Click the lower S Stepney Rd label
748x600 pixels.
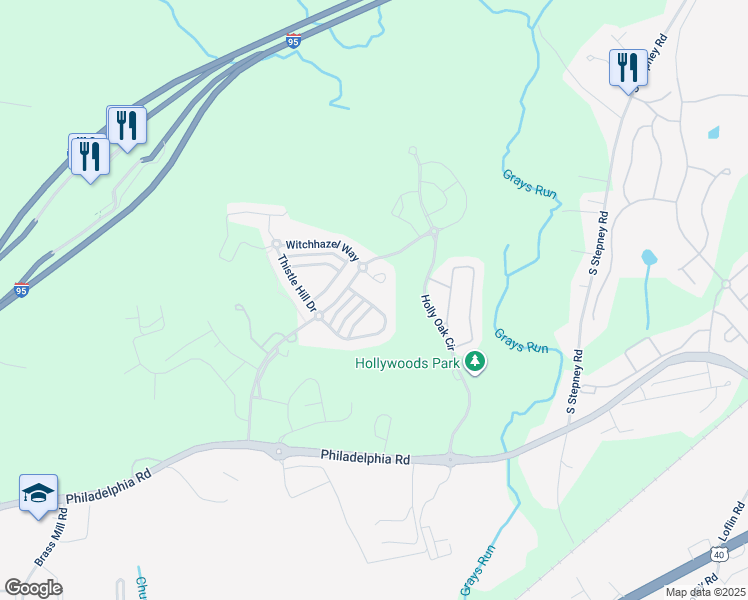575,382
